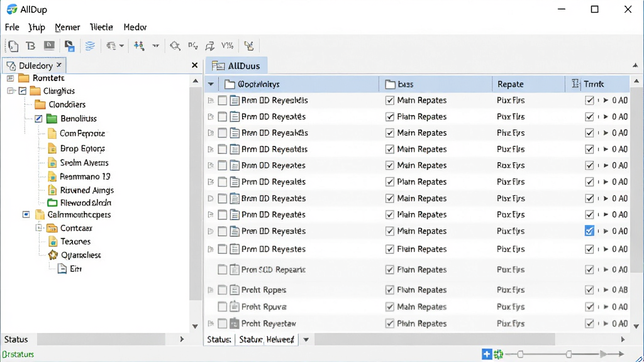Click the Trnk column header icon
The height and width of the screenshot is (362, 644).
[x=575, y=84]
